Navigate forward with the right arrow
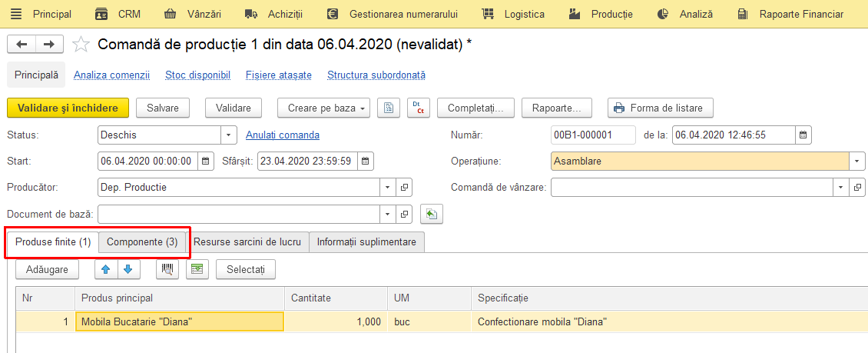Image resolution: width=868 pixels, height=353 pixels. [49, 45]
